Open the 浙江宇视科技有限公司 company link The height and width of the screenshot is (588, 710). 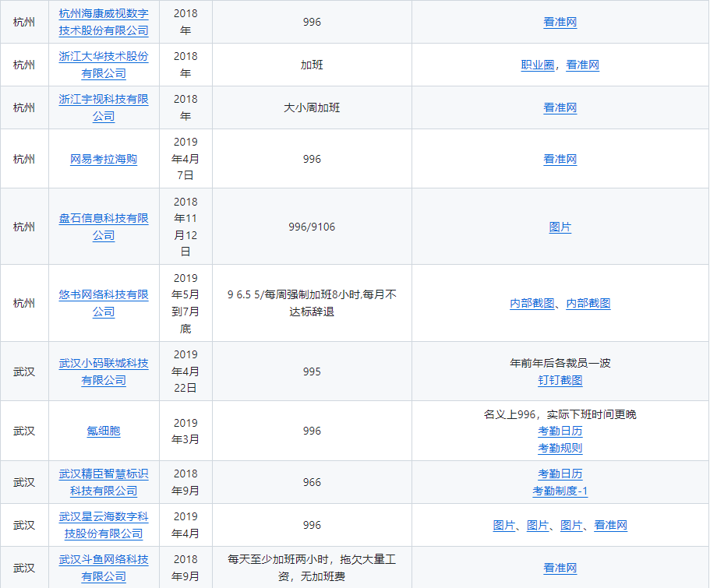104,107
